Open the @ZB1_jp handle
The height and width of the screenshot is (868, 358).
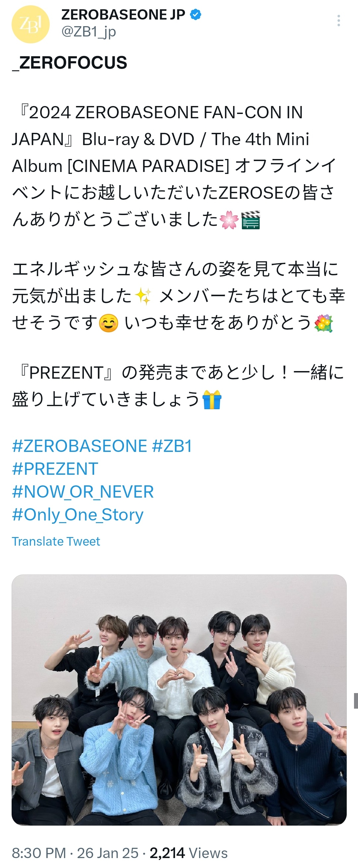89,32
